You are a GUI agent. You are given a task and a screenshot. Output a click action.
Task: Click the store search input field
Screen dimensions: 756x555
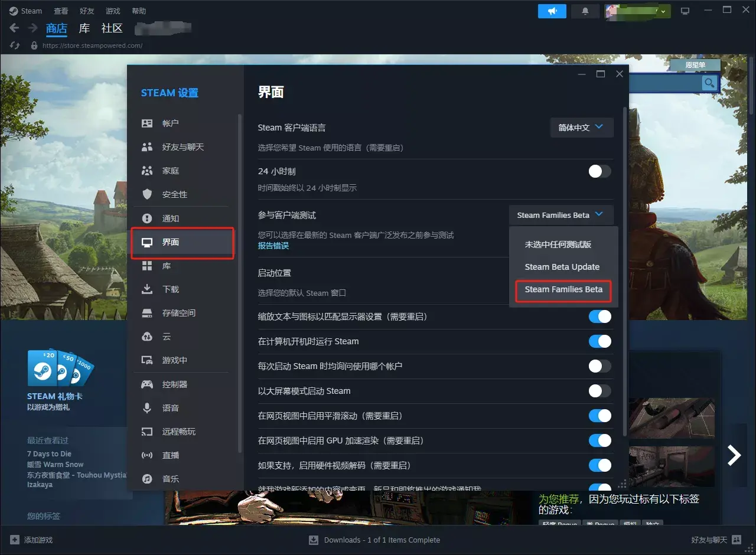click(666, 83)
